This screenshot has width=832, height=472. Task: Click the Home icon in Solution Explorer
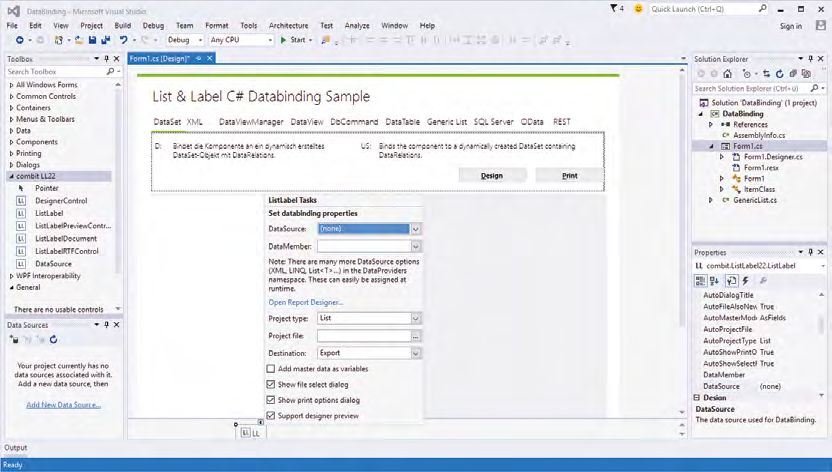pos(728,74)
